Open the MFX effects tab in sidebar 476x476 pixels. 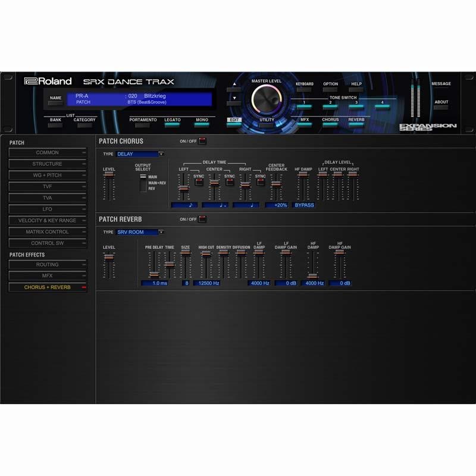[48, 275]
